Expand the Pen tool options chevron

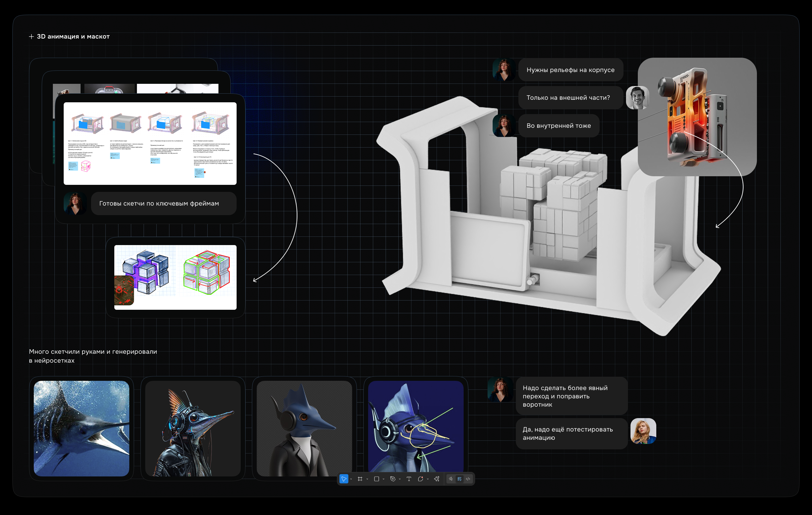[400, 479]
